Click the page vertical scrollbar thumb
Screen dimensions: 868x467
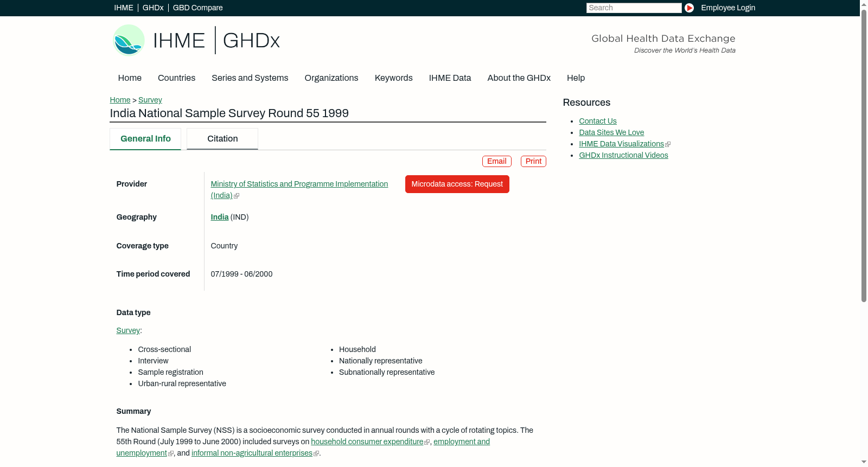[x=864, y=155]
